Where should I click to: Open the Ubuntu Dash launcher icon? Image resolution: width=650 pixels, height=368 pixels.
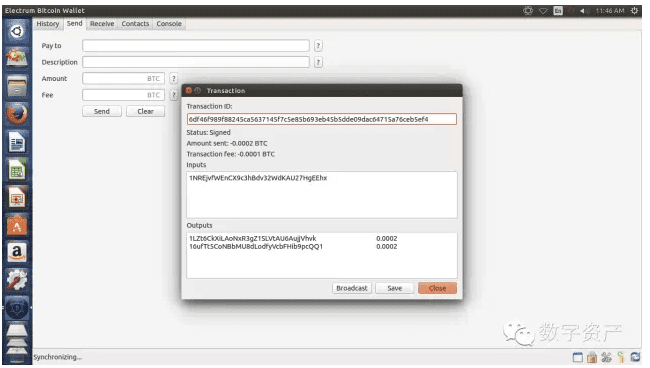pyautogui.click(x=17, y=31)
